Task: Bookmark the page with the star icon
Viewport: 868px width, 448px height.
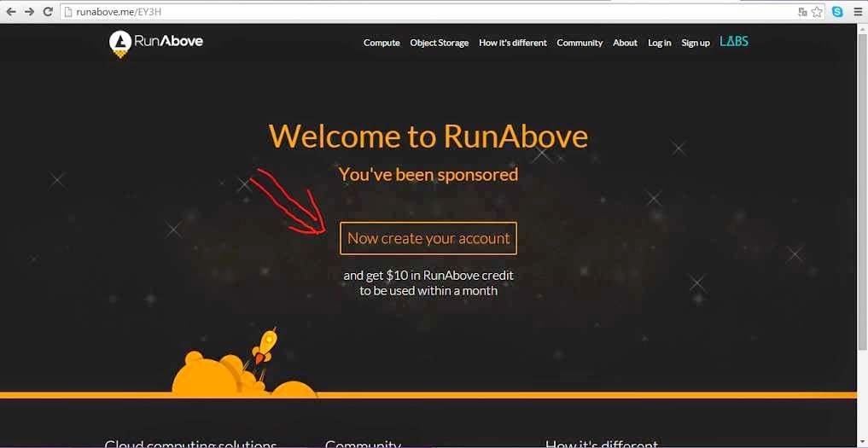Action: (817, 12)
